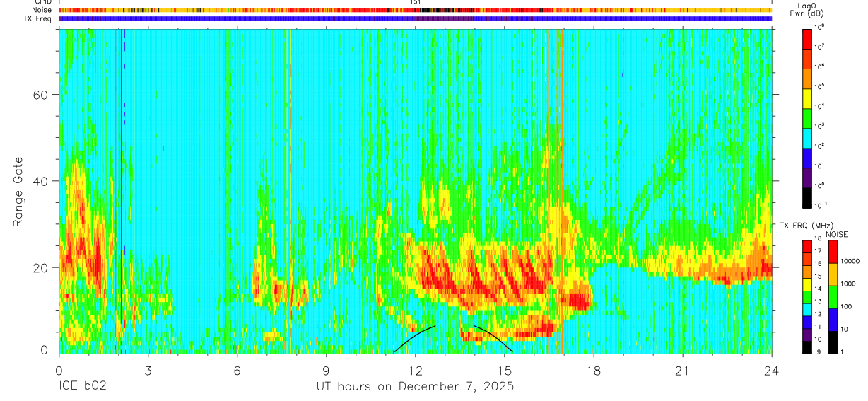The width and height of the screenshot is (868, 401).
Task: Click the blue segment of the Lag0 Pwr colorbar
Action: pos(807,158)
